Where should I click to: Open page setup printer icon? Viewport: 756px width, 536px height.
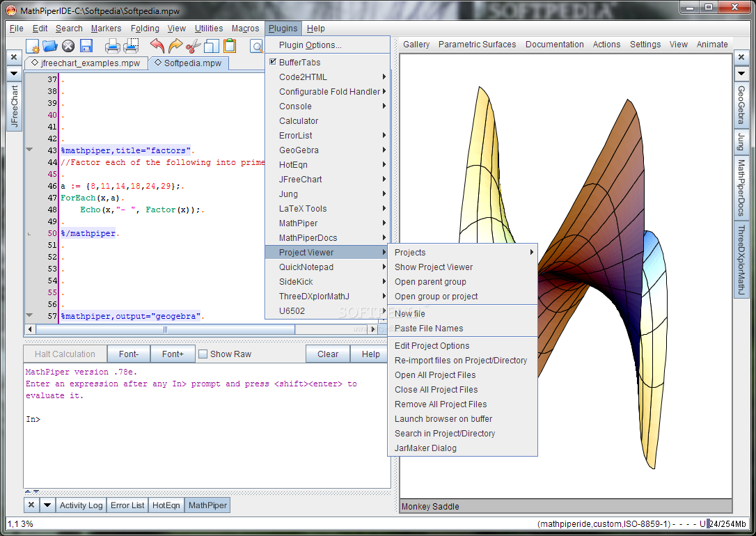tap(131, 46)
